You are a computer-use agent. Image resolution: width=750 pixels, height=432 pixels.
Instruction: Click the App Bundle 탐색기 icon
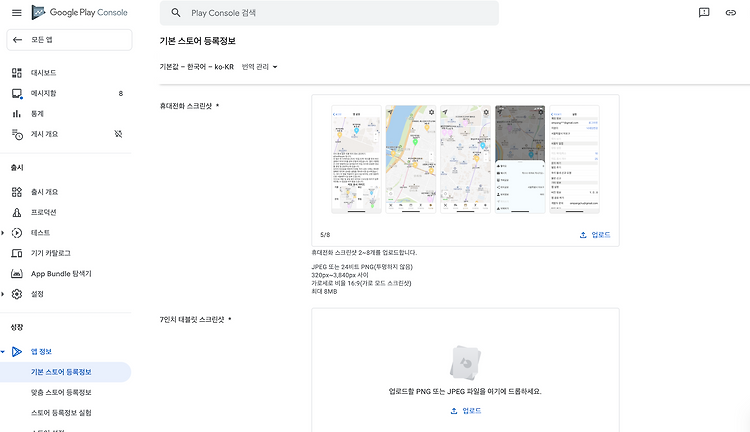17,274
